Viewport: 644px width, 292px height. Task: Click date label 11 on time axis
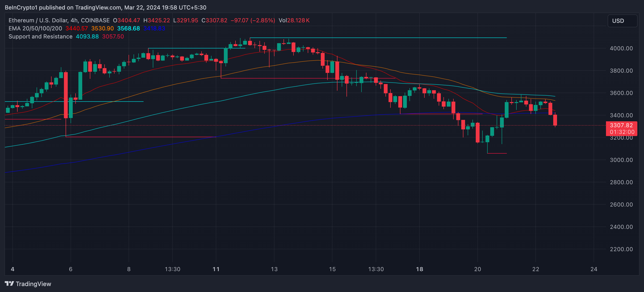click(216, 269)
